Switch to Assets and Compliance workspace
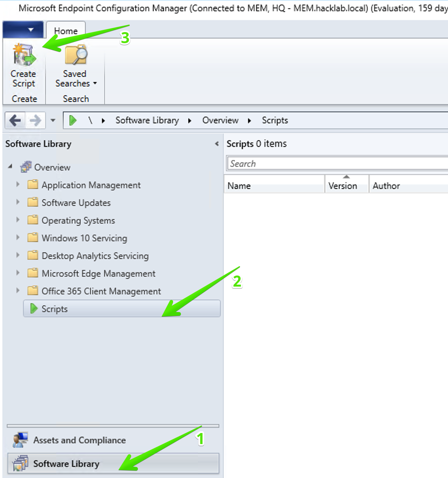 [113, 440]
